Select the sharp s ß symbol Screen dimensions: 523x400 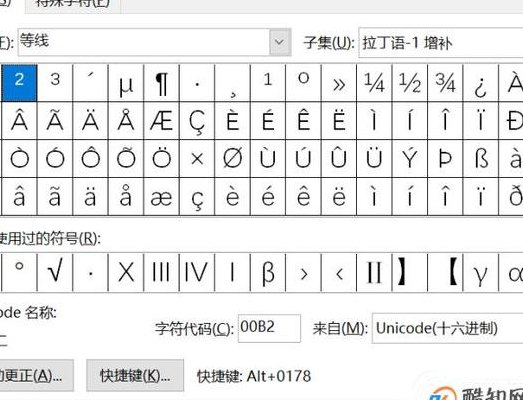481,159
